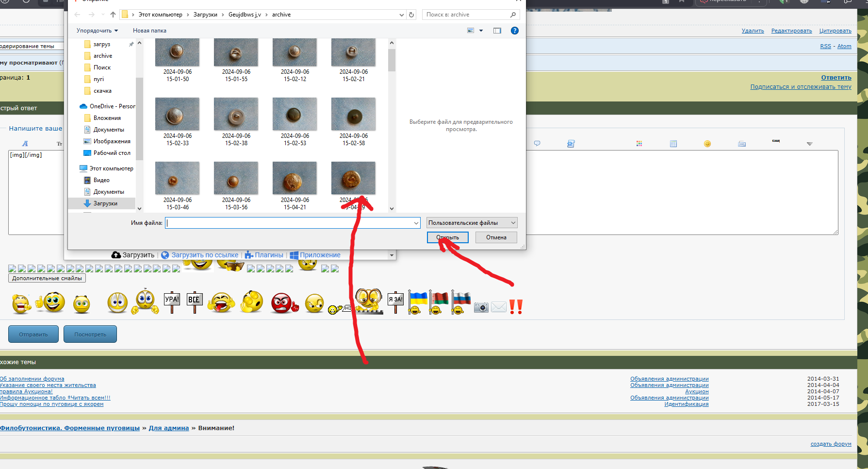Insert the Ukrainian flag smiley
The image size is (868, 469).
click(x=417, y=302)
